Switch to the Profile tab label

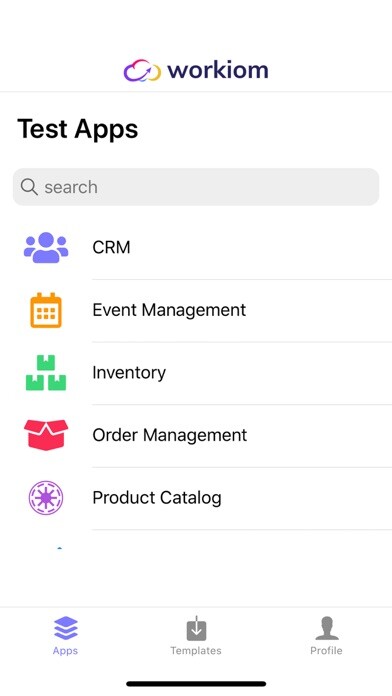coord(326,651)
